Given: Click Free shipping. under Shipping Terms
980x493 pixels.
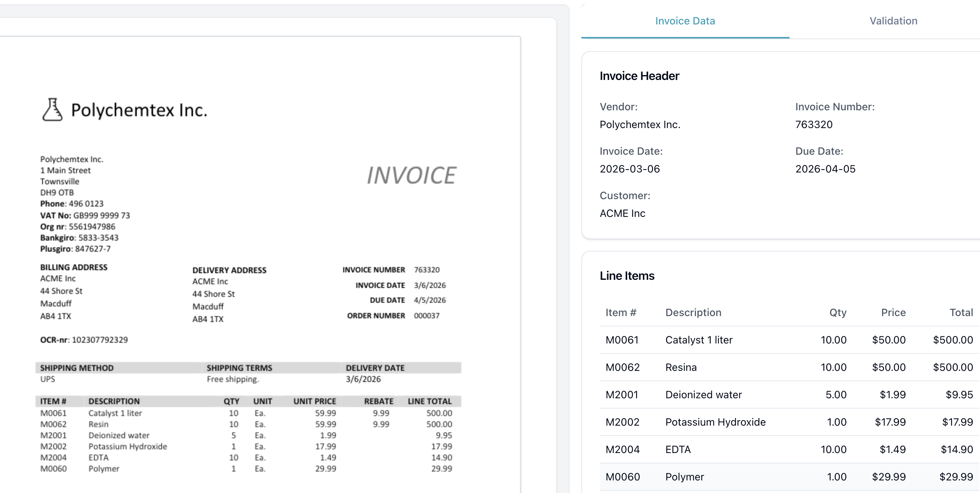Looking at the screenshot, I should (233, 379).
